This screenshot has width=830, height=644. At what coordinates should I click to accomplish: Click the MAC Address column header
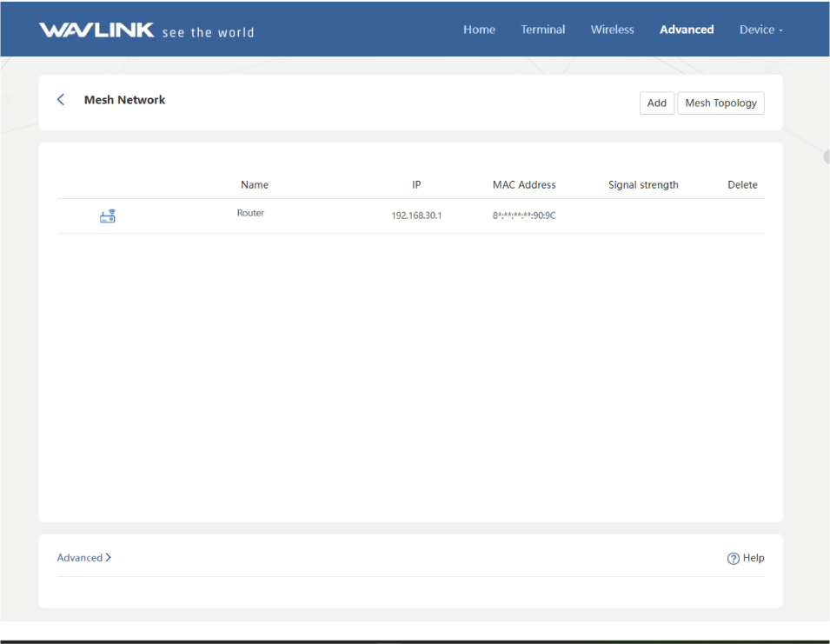coord(523,185)
